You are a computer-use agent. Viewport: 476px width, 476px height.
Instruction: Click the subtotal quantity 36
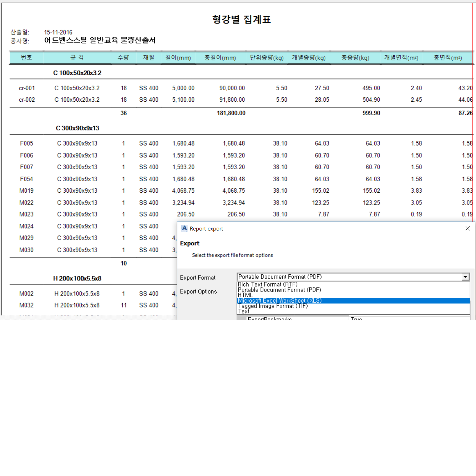coord(123,113)
